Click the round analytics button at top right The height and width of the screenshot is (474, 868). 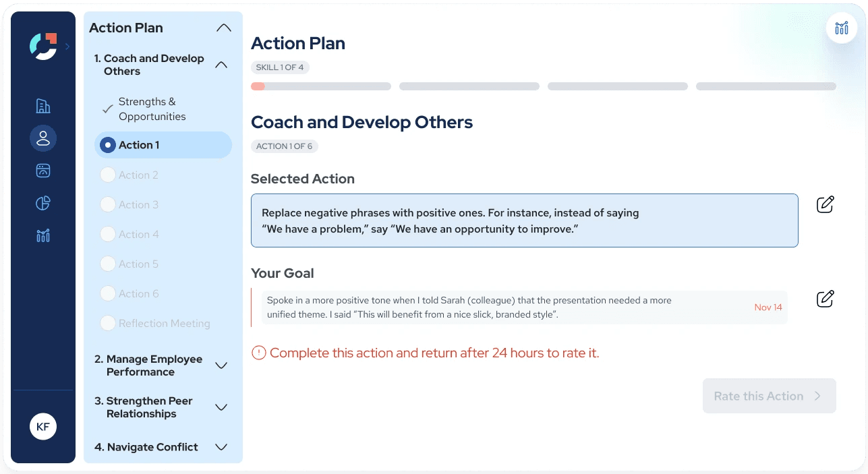click(x=841, y=28)
